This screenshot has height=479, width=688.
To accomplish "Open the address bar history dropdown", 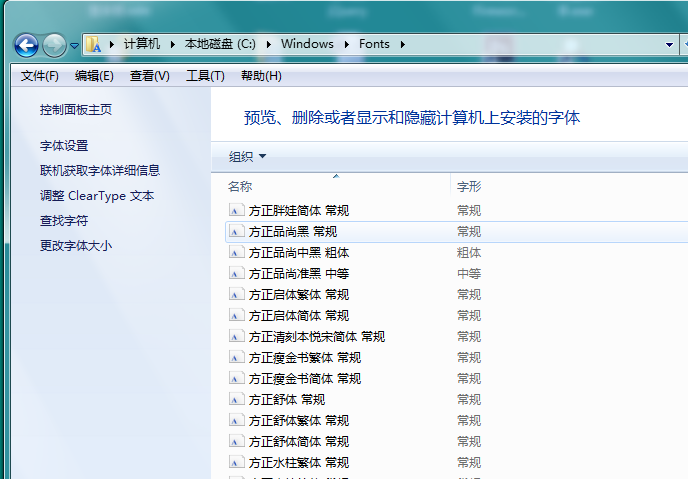I will click(669, 45).
